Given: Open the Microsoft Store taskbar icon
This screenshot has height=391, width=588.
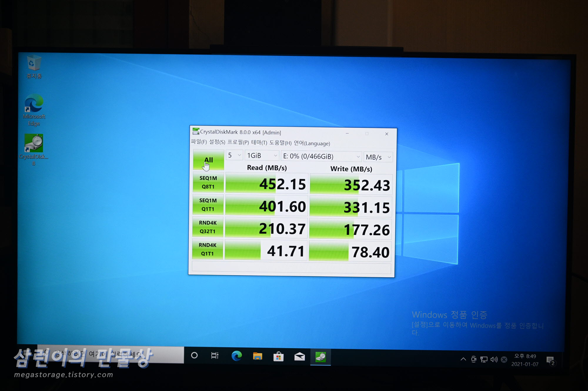Looking at the screenshot, I should pyautogui.click(x=278, y=357).
